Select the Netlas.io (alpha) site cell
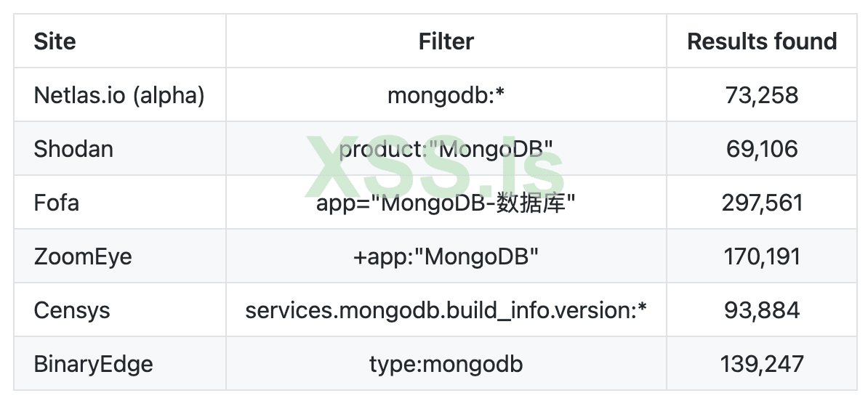 [119, 95]
